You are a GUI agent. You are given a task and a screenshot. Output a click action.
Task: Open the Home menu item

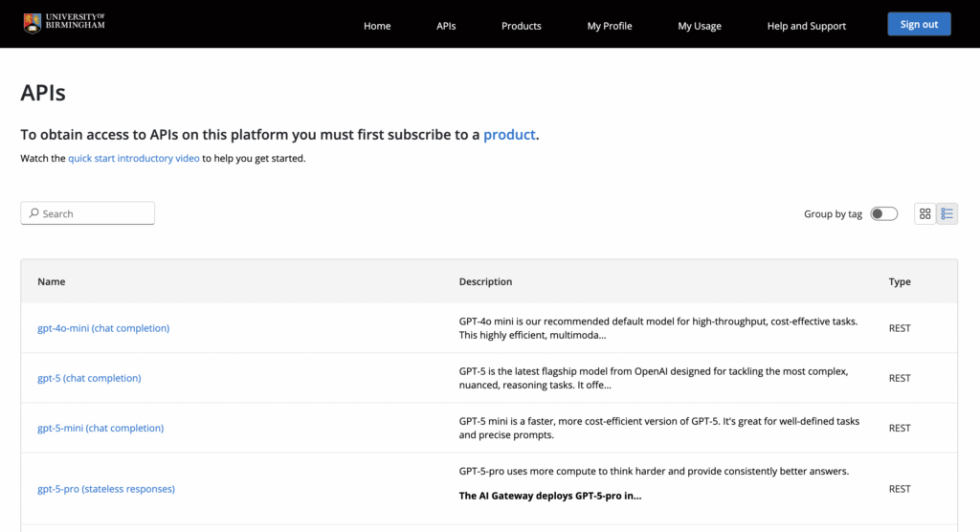[x=377, y=26]
